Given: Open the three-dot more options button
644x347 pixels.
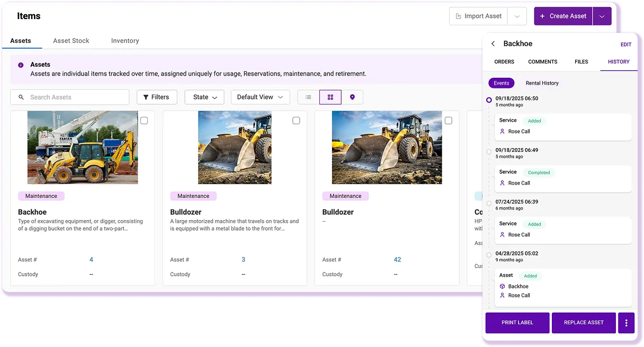Looking at the screenshot, I should click(x=626, y=323).
